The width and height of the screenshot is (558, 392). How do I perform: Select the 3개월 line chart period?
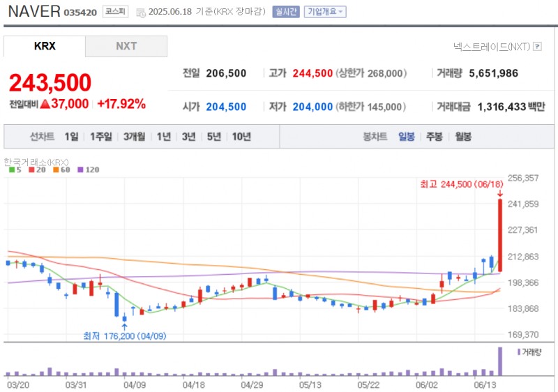134,137
